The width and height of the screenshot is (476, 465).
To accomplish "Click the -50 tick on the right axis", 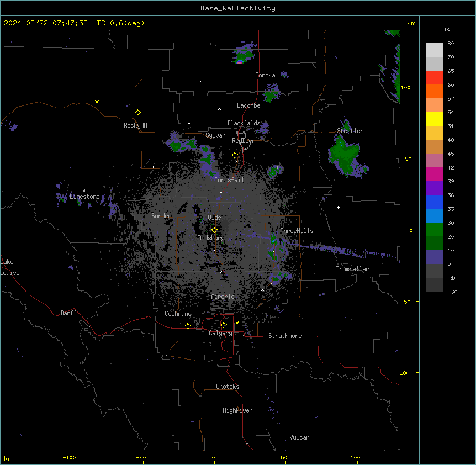I will tap(405, 302).
